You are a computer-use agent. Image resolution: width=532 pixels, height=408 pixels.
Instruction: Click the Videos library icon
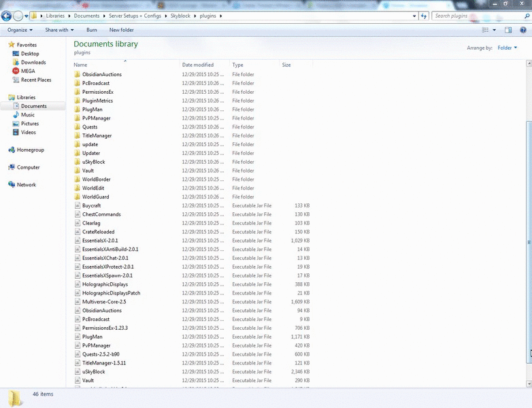(16, 133)
